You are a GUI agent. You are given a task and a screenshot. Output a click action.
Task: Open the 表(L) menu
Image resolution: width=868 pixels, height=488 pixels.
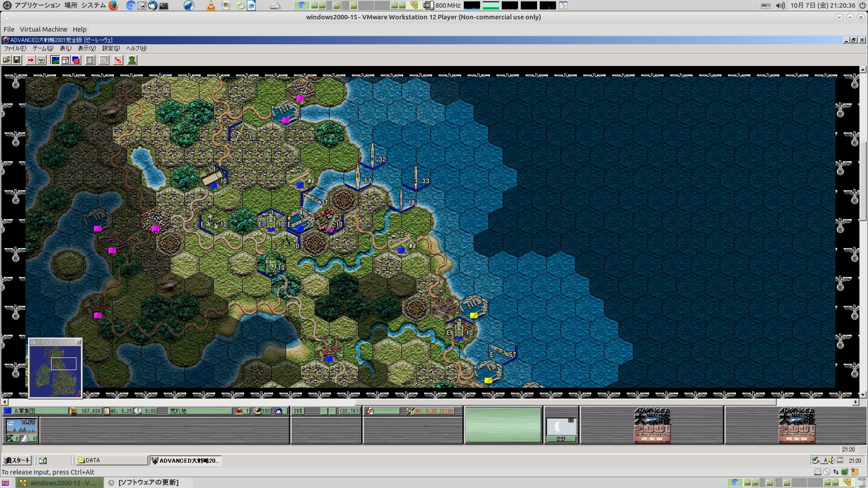point(66,48)
